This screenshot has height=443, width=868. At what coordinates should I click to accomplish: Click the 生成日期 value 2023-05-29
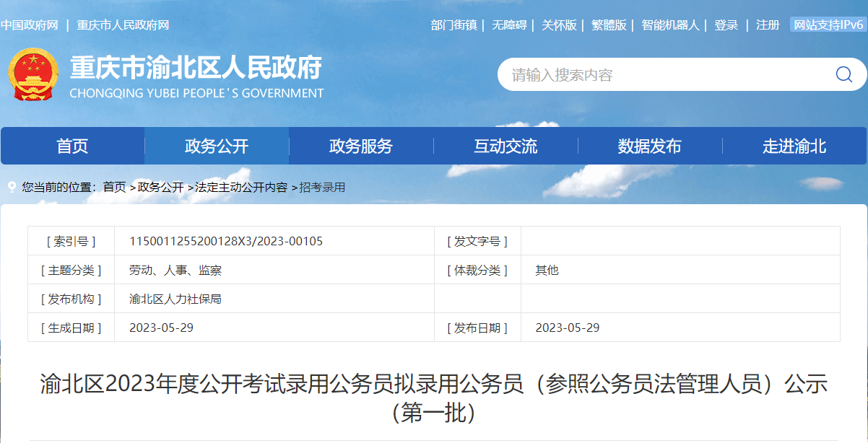click(161, 328)
